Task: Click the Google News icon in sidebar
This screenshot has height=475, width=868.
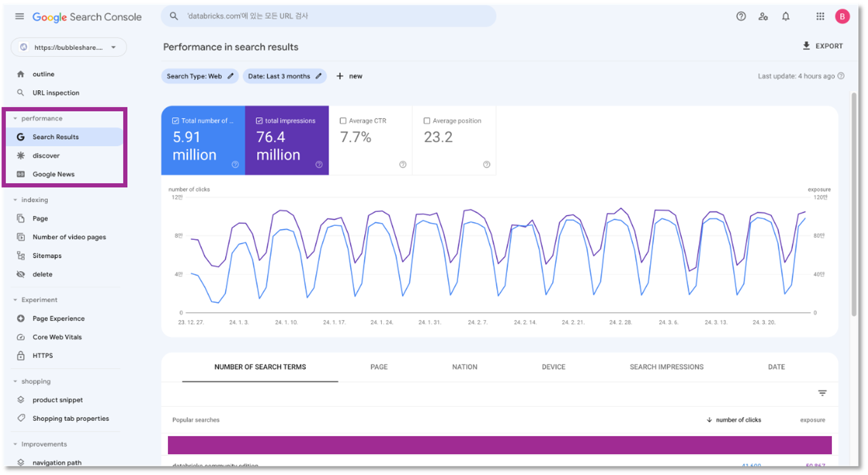Action: tap(22, 174)
